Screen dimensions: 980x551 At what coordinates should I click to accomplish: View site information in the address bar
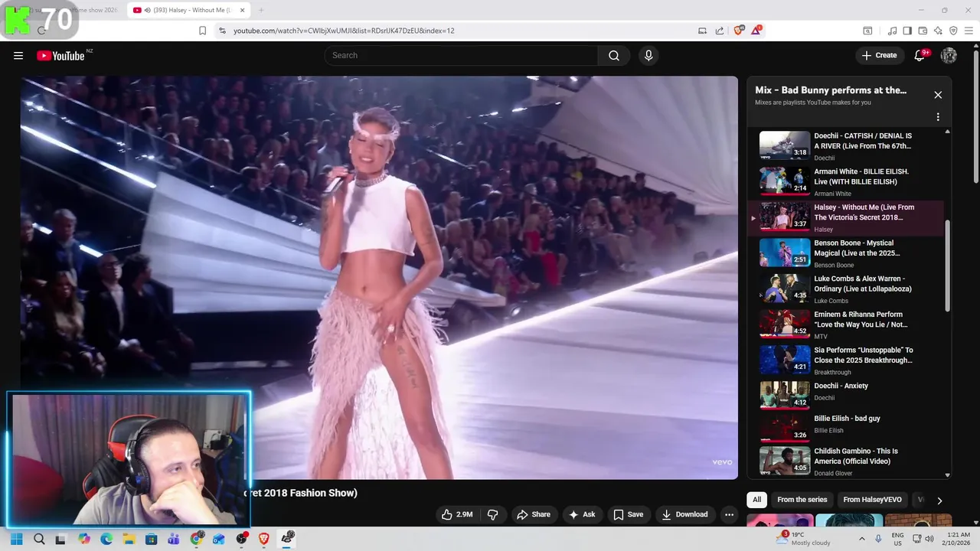click(x=222, y=31)
